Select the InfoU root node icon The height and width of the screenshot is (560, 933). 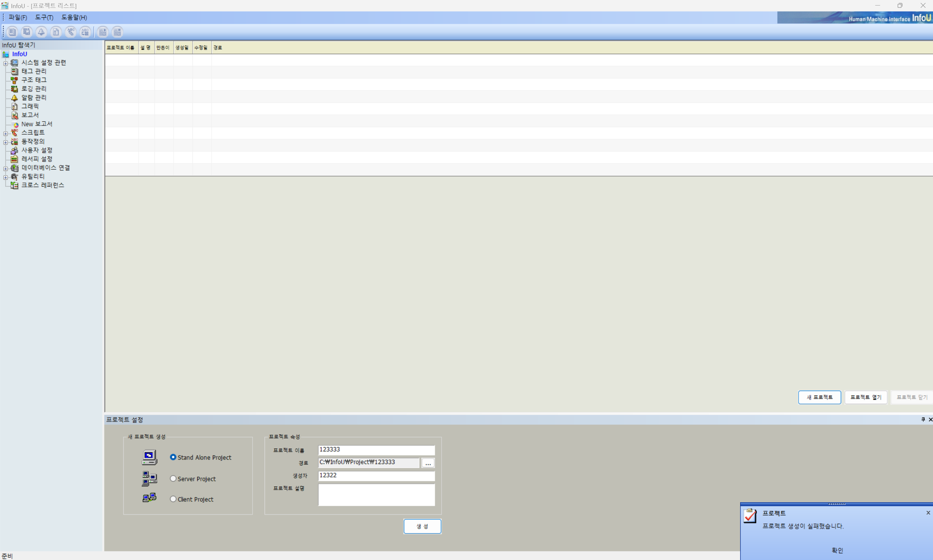(6, 54)
